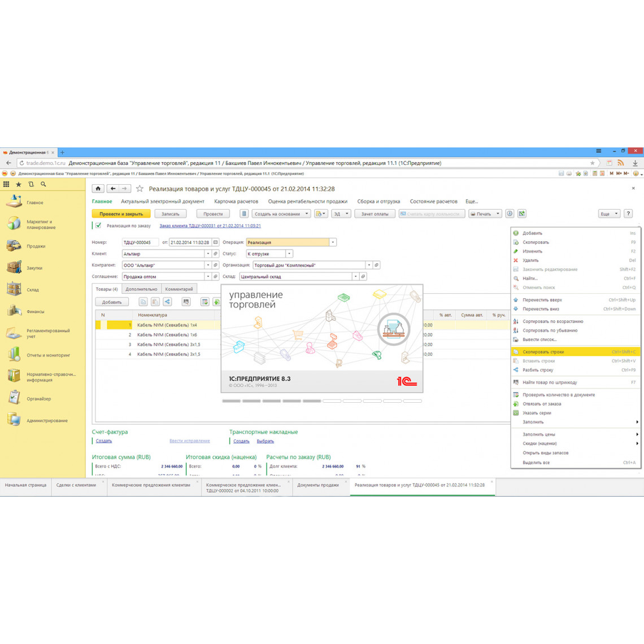Click the browser address bar

[x=308, y=163]
